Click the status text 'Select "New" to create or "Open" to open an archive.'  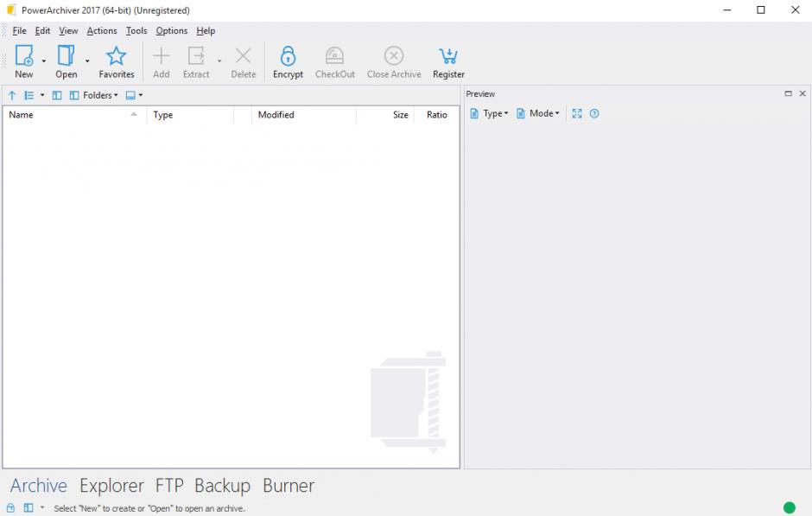(149, 509)
